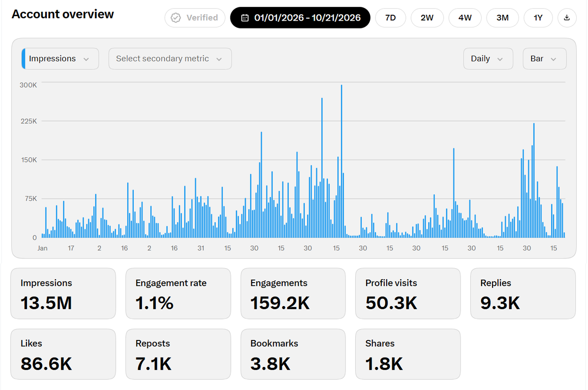The image size is (588, 390).
Task: Click the Replies 9.3K card
Action: pos(523,293)
